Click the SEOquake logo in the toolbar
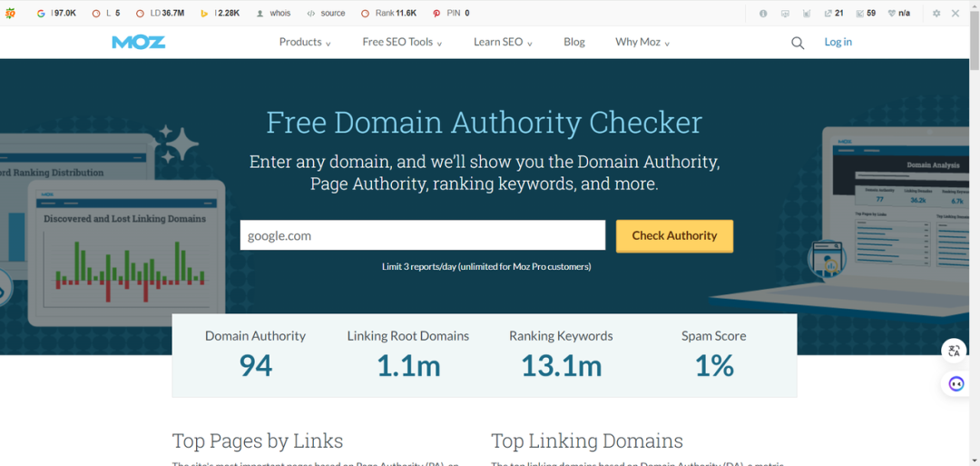This screenshot has height=466, width=980. point(11,13)
